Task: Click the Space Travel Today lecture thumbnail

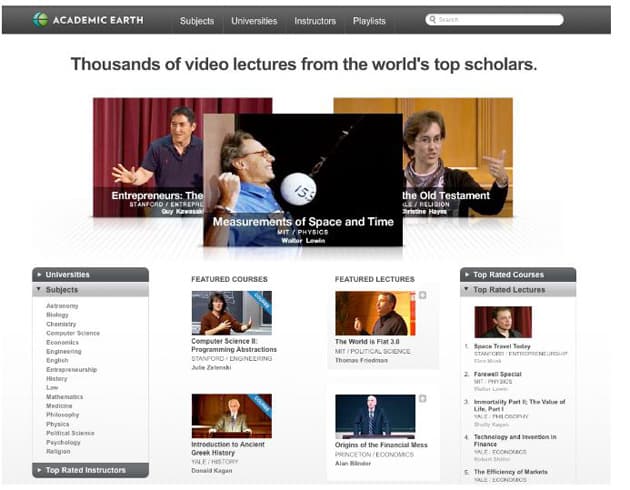Action: 503,321
